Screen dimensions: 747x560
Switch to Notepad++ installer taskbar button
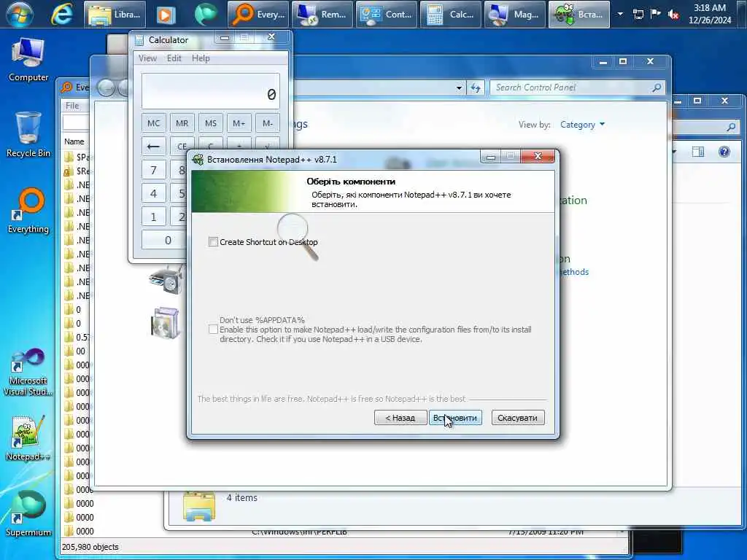[578, 15]
